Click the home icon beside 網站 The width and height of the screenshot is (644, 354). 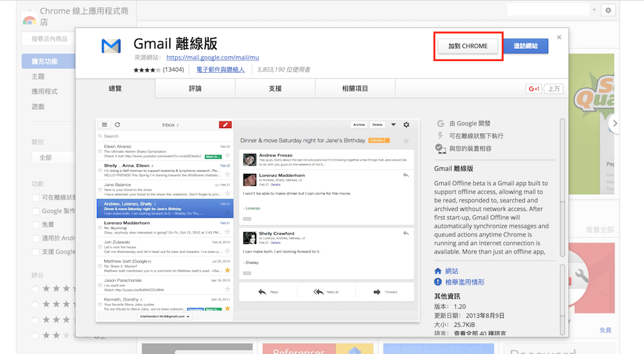click(439, 272)
